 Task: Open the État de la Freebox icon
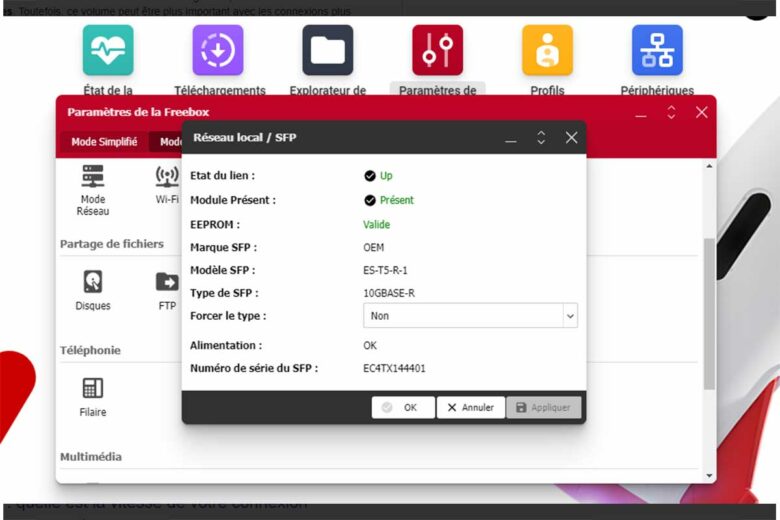(x=108, y=50)
